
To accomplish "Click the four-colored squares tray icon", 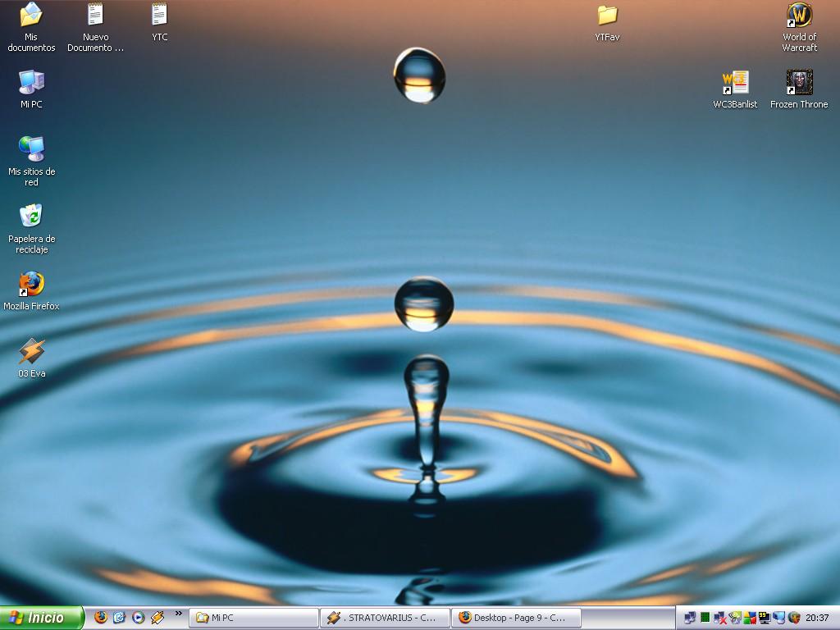I will tap(750, 618).
